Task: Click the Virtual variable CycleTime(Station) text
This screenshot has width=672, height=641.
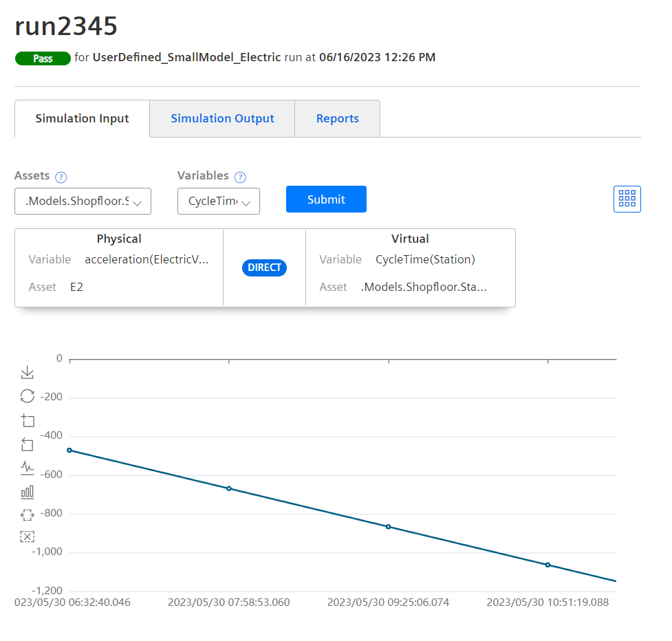Action: [x=425, y=260]
